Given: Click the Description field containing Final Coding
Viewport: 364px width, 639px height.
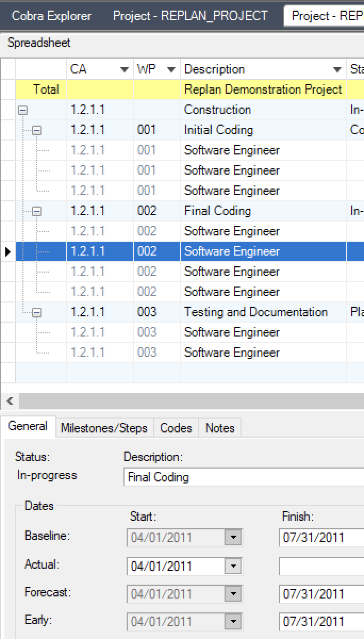Looking at the screenshot, I should pos(242,477).
